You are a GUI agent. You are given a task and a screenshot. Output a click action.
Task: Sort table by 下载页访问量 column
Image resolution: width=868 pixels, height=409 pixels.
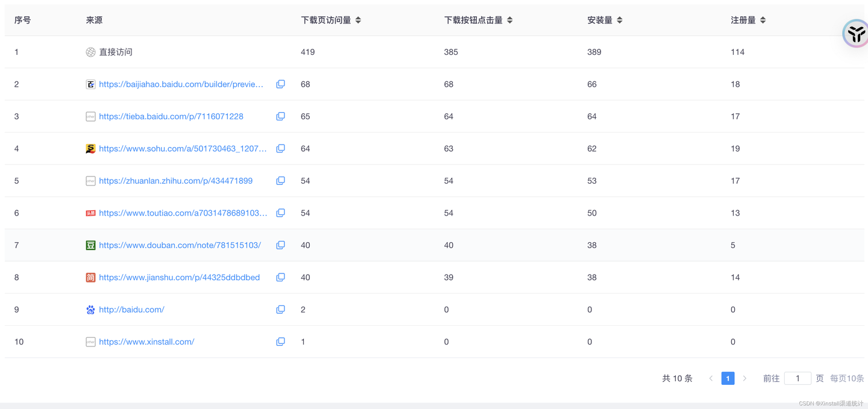tap(358, 19)
